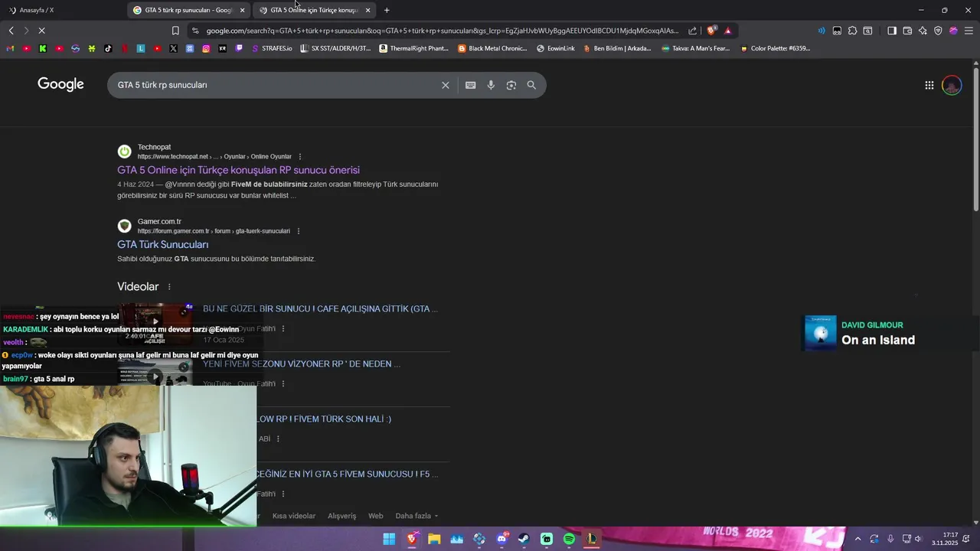Viewport: 980px width, 551px height.
Task: Click the page vertical scrollbar
Action: coord(975,138)
